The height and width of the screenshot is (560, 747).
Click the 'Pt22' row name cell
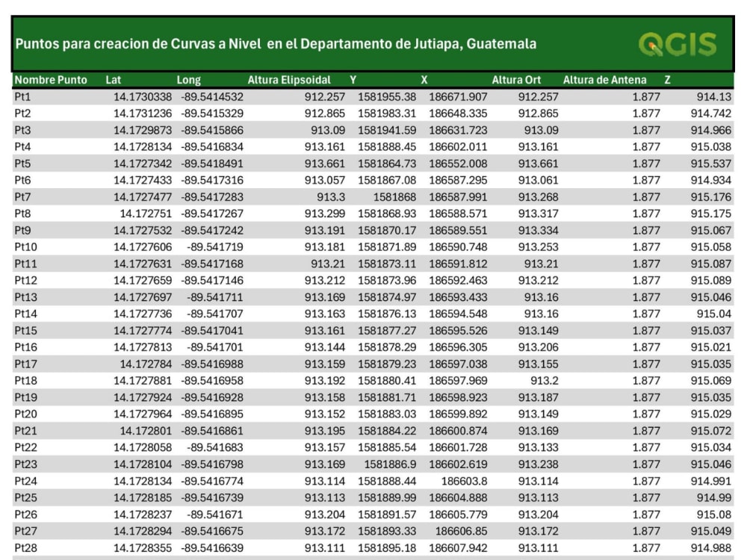coord(25,447)
